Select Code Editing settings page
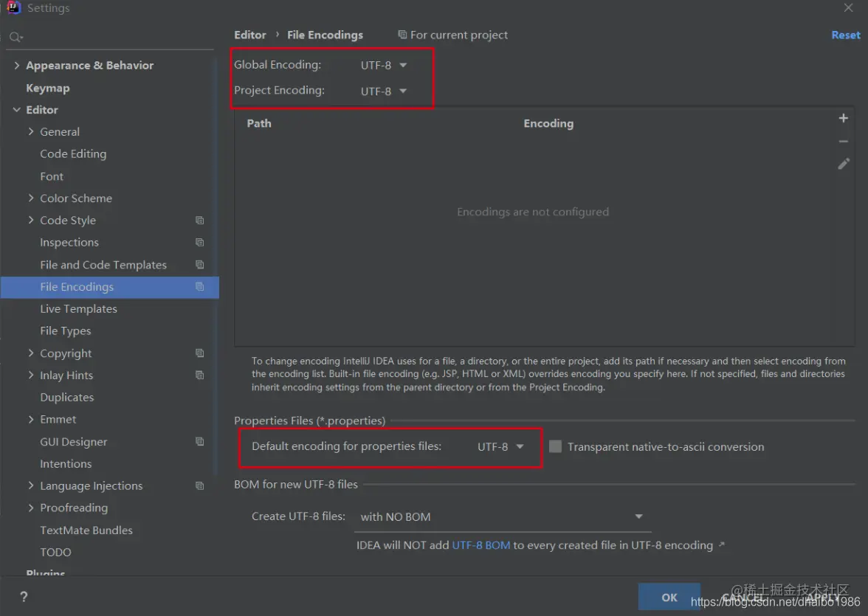Image resolution: width=868 pixels, height=616 pixels. click(73, 154)
